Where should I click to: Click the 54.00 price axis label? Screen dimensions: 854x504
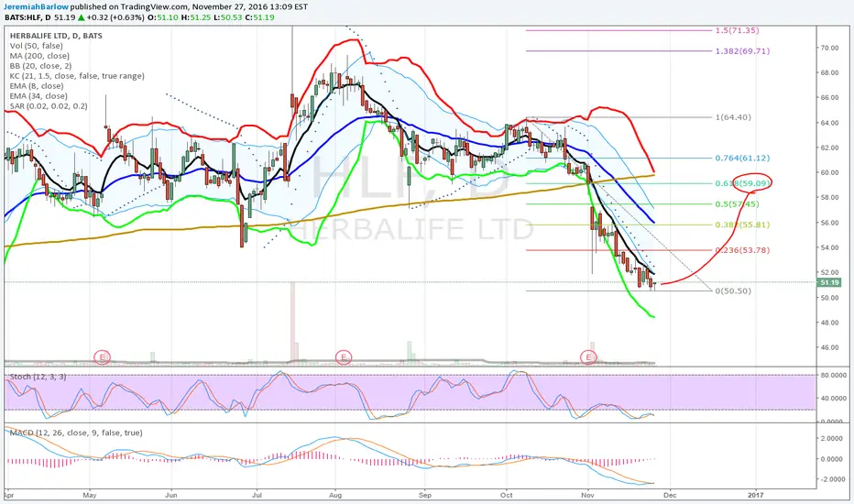coord(830,247)
